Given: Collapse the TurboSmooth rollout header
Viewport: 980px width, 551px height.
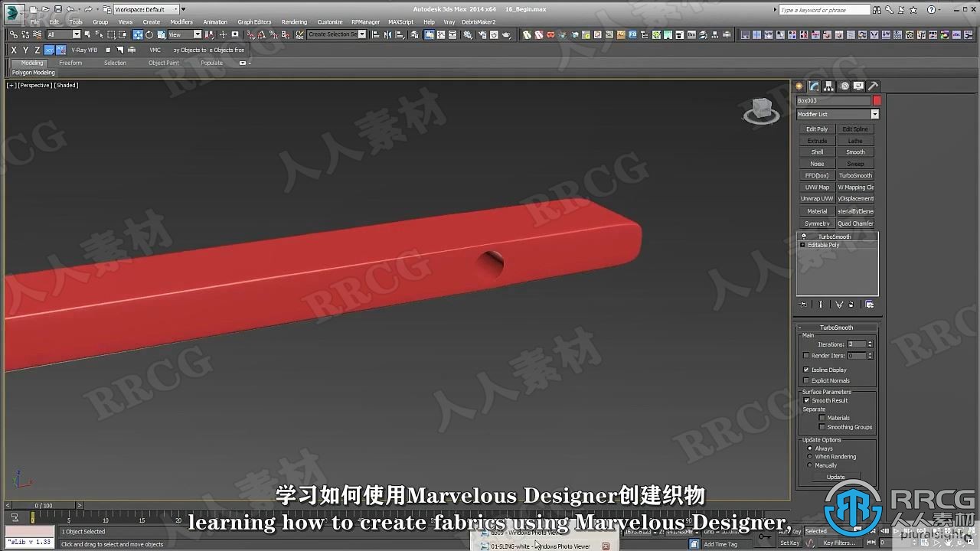Looking at the screenshot, I should click(x=836, y=328).
